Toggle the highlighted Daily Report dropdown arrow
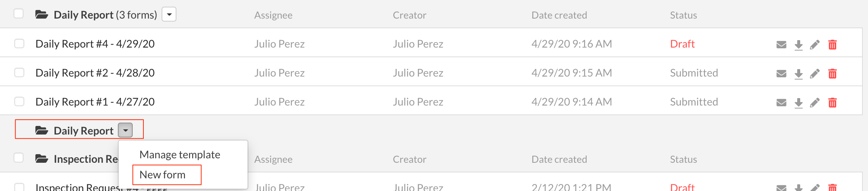This screenshot has height=191, width=868. [125, 130]
